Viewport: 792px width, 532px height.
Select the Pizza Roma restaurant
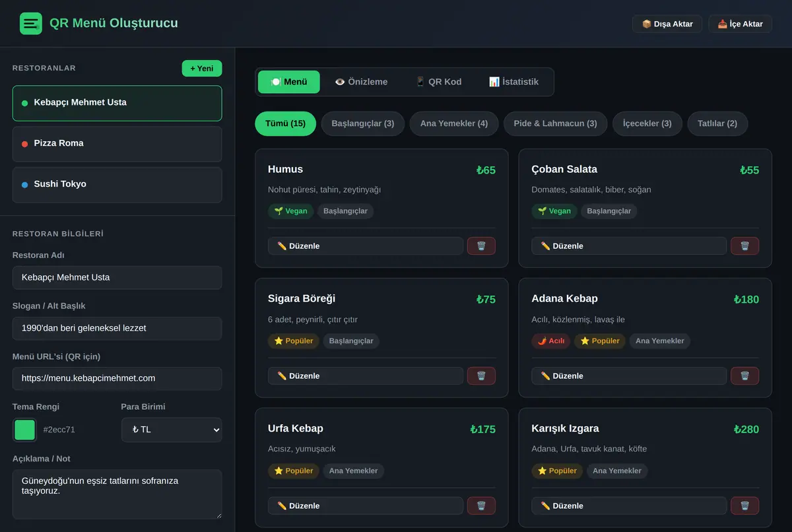(117, 144)
